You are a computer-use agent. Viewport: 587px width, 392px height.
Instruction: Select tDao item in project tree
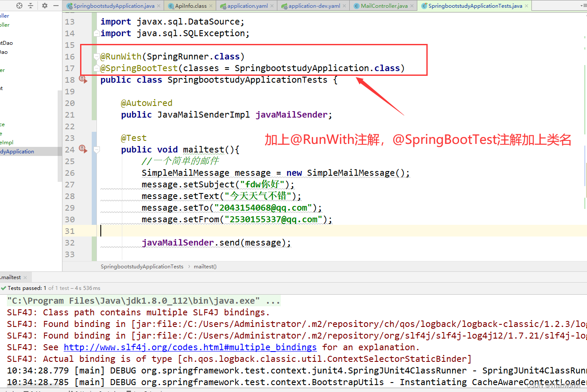(6, 43)
